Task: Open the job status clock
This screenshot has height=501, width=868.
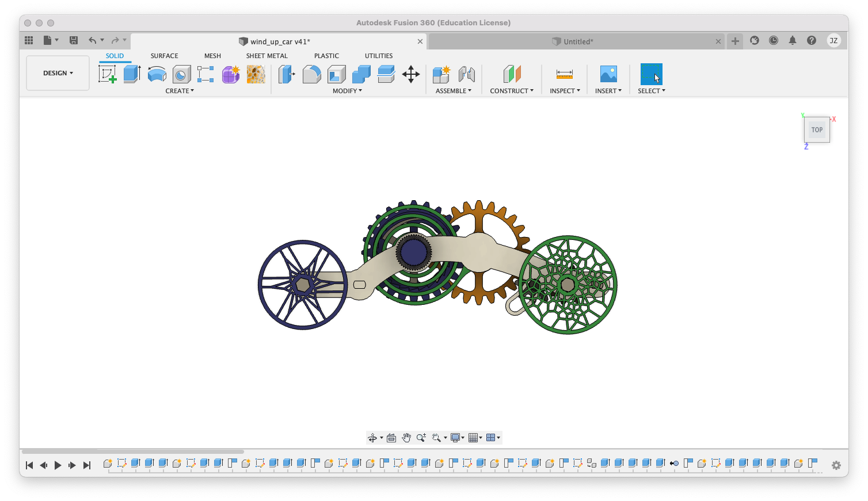Action: (774, 40)
